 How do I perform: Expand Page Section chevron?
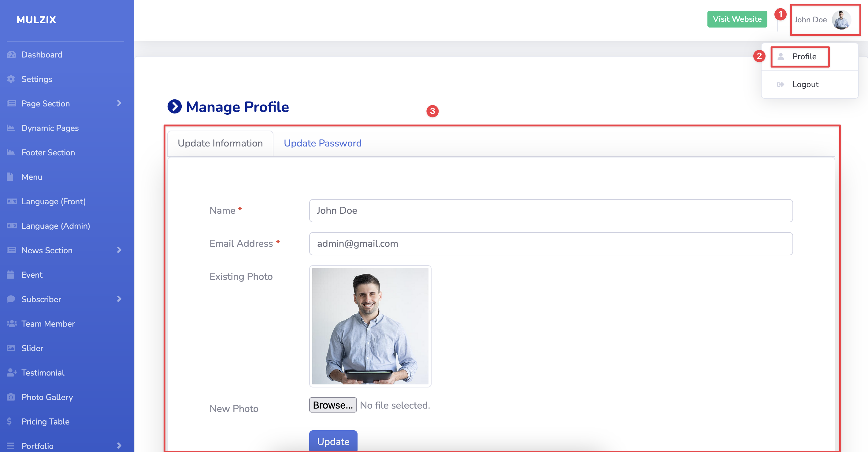click(x=119, y=103)
